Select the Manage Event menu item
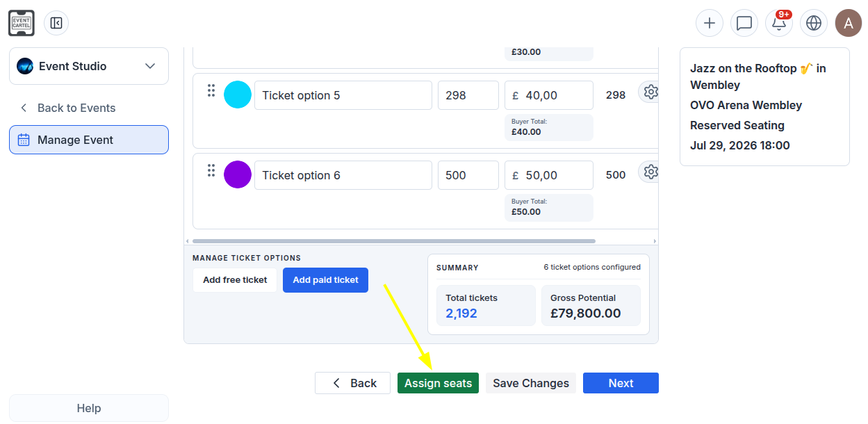 pyautogui.click(x=89, y=140)
